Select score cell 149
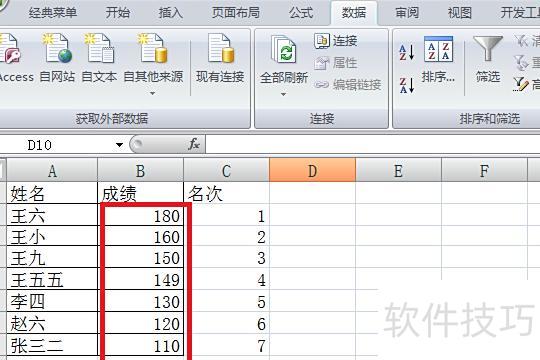Screen dimensions: 540x360 pos(141,279)
